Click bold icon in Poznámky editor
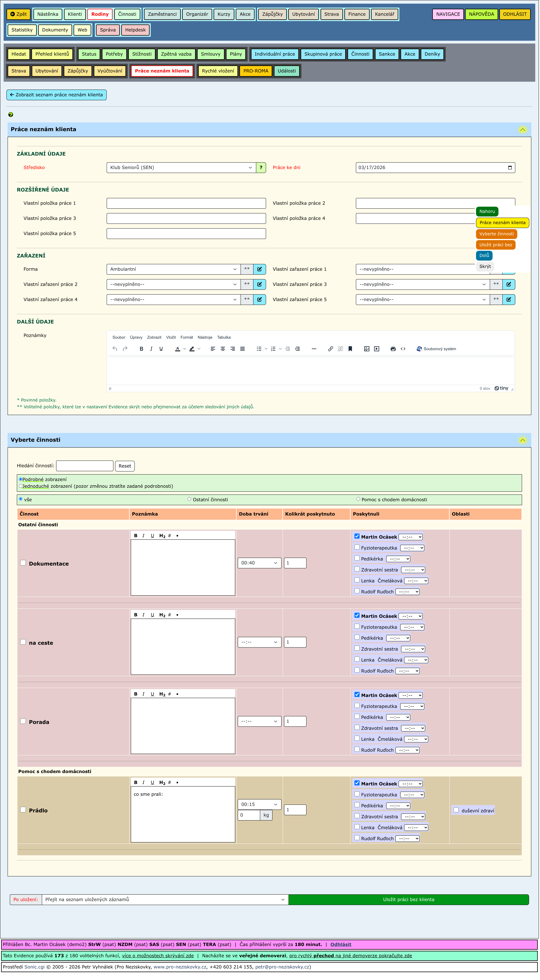 141,349
